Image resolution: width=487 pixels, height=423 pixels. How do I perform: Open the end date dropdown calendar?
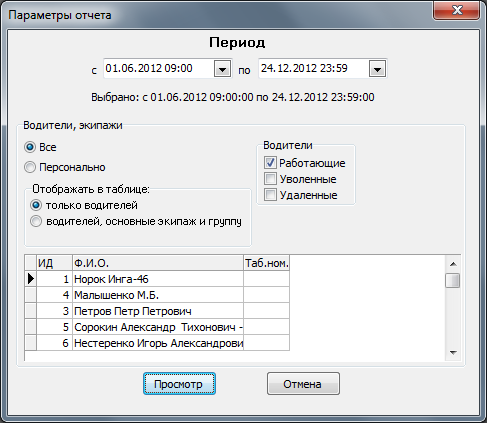(377, 69)
